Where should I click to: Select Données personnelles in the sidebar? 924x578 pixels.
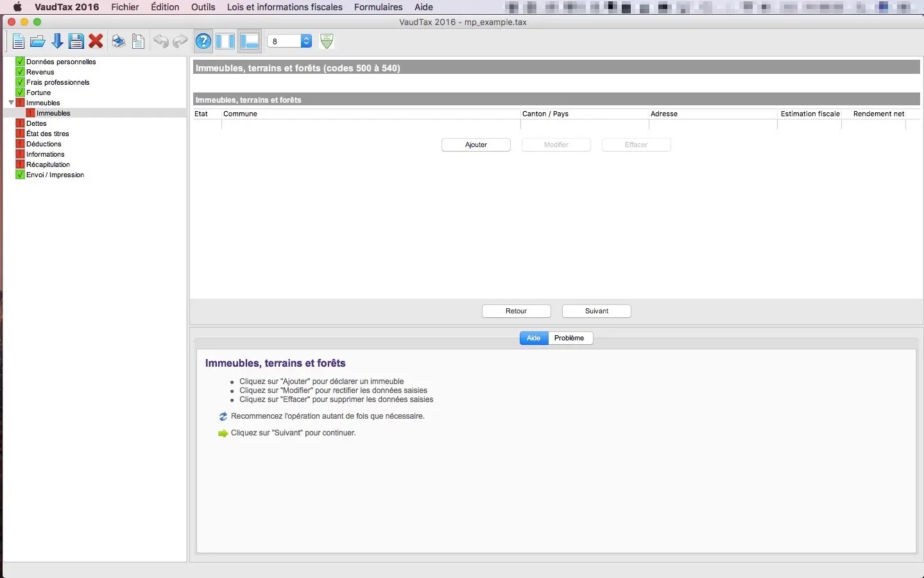point(61,62)
